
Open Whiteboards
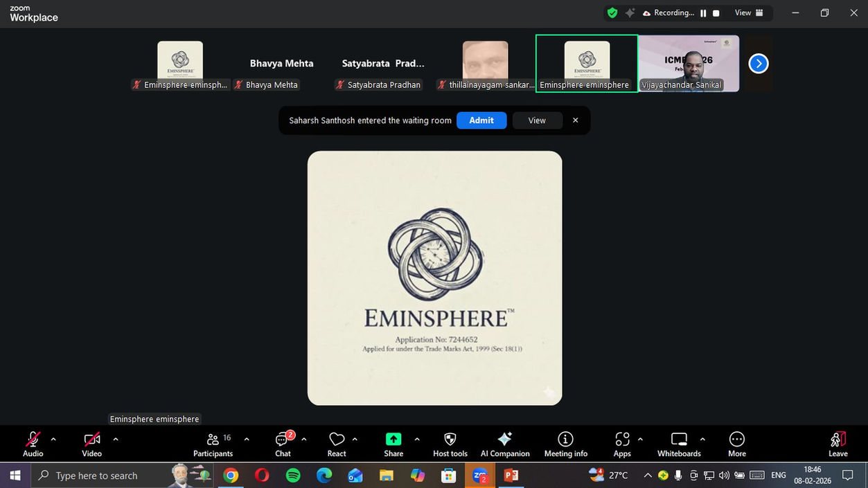(679, 444)
